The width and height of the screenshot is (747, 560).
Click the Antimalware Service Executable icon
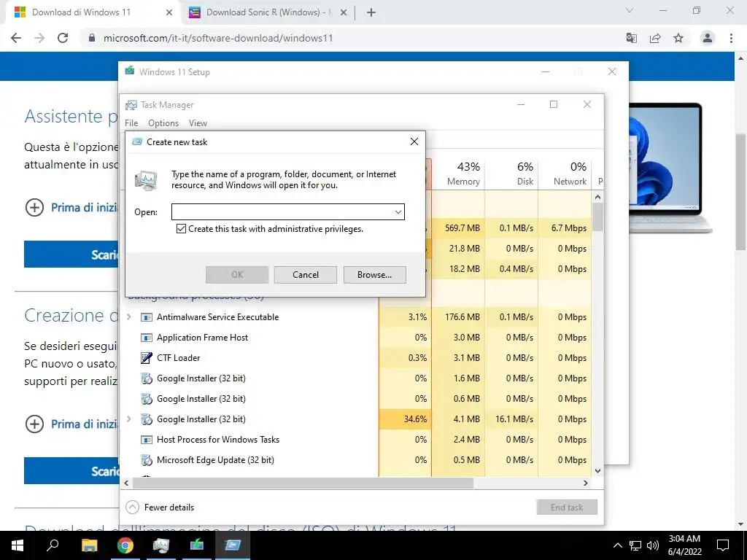146,317
